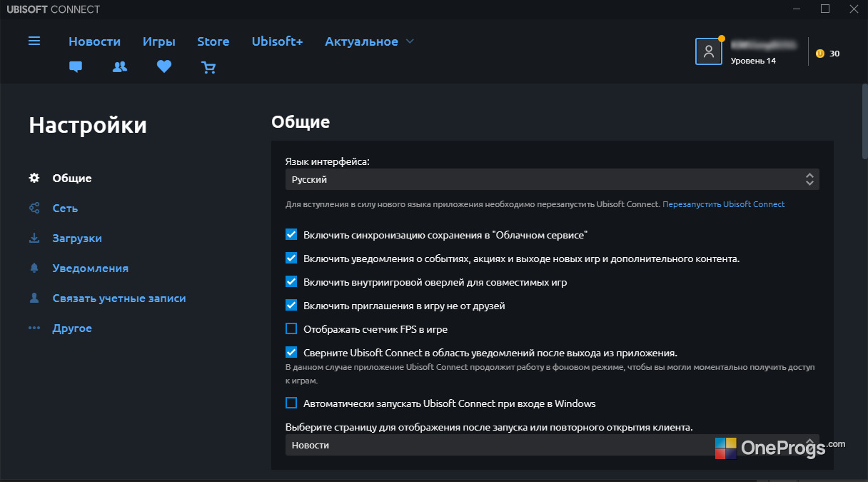Open the wishlist heart icon
This screenshot has width=868, height=482.
point(164,67)
